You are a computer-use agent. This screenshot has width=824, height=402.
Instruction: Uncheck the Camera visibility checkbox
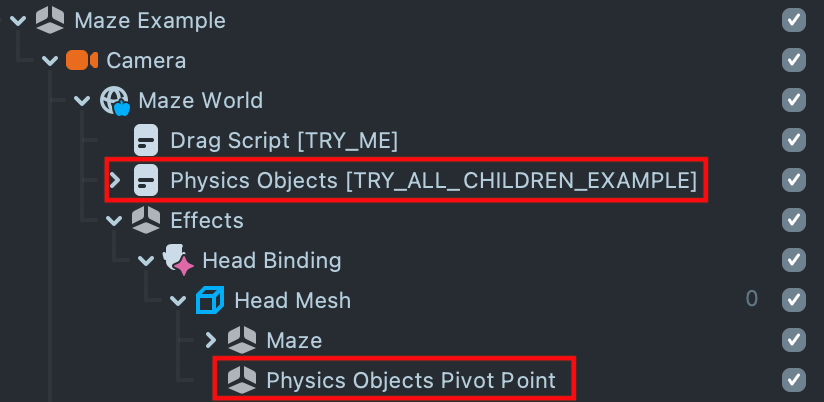coord(794,60)
